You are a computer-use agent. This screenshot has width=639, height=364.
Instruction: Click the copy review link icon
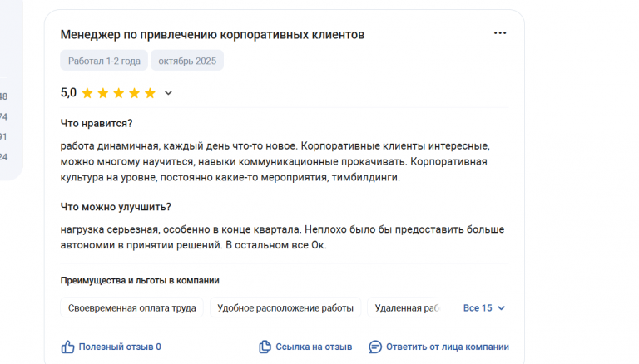tap(265, 347)
